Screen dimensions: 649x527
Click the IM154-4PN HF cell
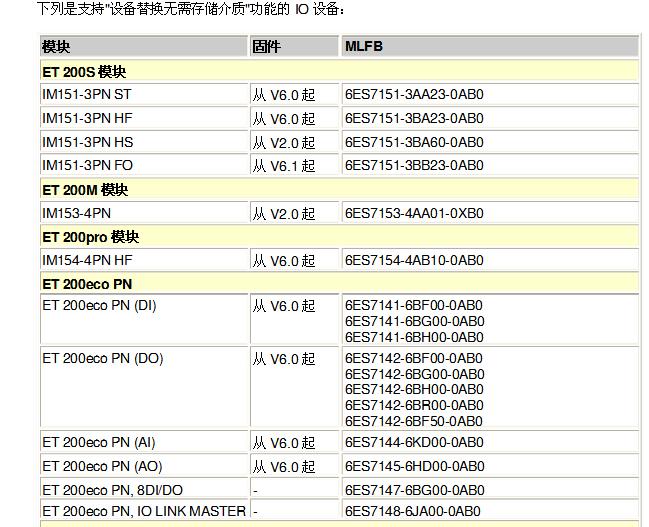point(144,260)
